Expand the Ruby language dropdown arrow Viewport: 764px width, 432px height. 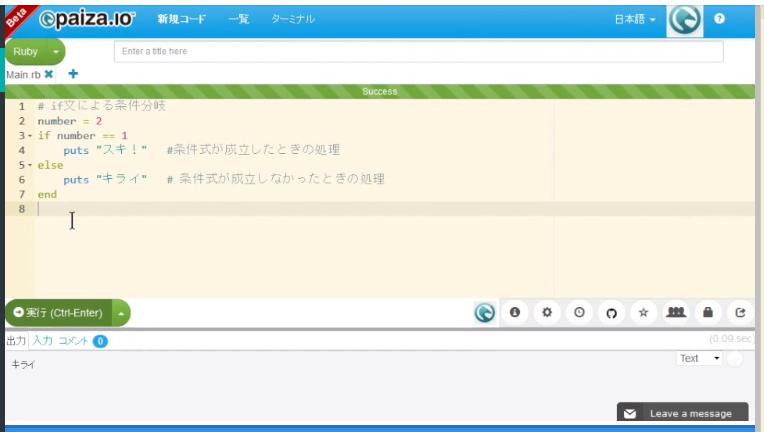[56, 51]
